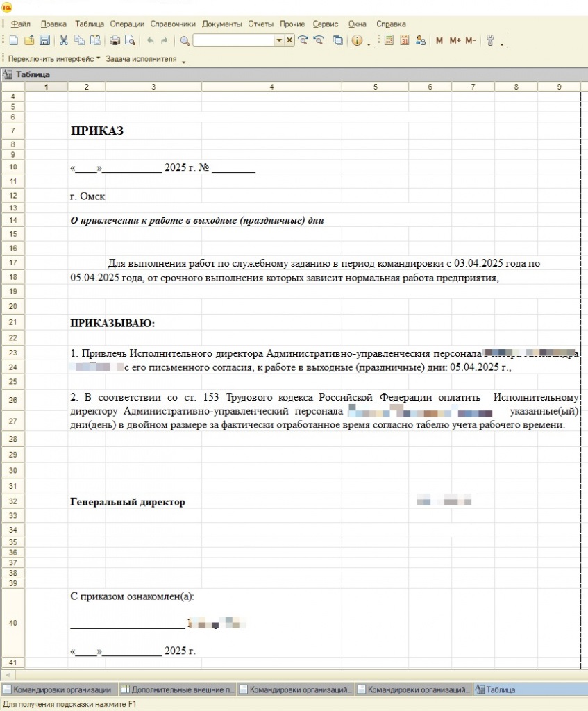Image resolution: width=588 pixels, height=711 pixels.
Task: Click the user list icon
Action: point(420,41)
